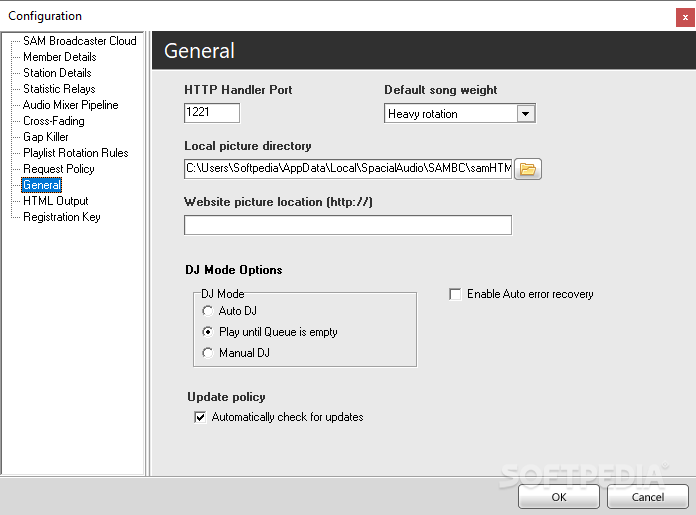This screenshot has width=696, height=515.
Task: Enable Auto error recovery checkbox
Action: click(x=455, y=294)
